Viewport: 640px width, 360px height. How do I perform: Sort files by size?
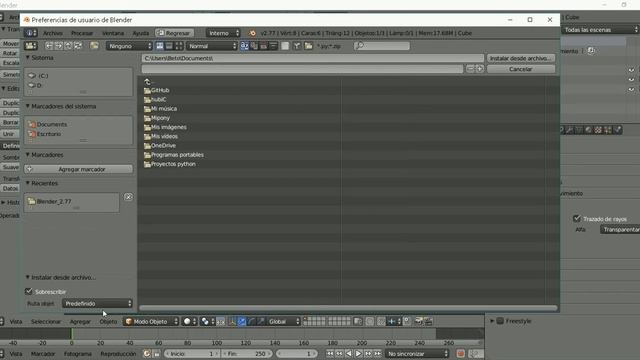pos(273,46)
